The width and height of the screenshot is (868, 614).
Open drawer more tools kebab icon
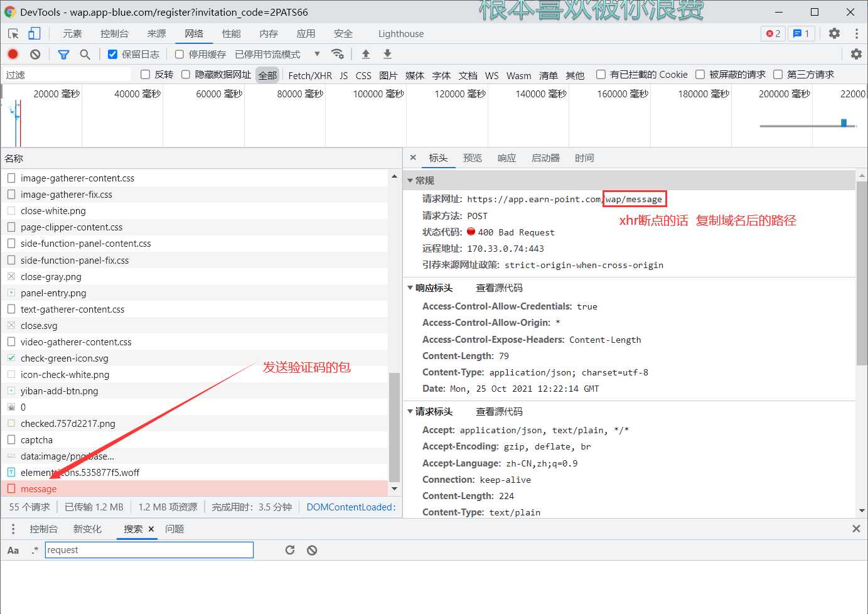13,529
